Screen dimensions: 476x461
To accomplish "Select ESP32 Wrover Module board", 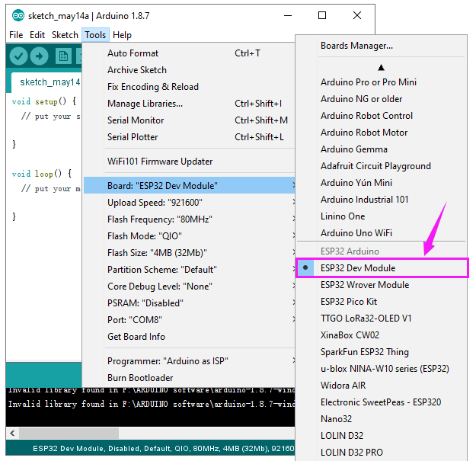I will [x=382, y=284].
